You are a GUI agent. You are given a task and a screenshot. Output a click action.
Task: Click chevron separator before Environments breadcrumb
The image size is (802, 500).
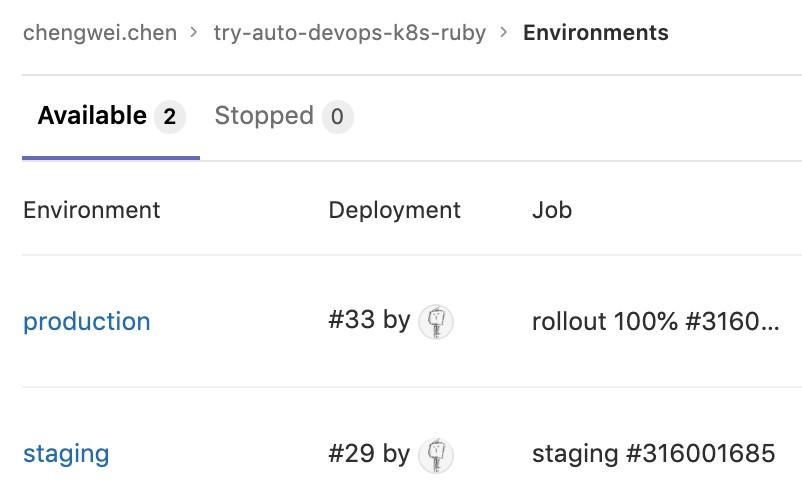[504, 33]
